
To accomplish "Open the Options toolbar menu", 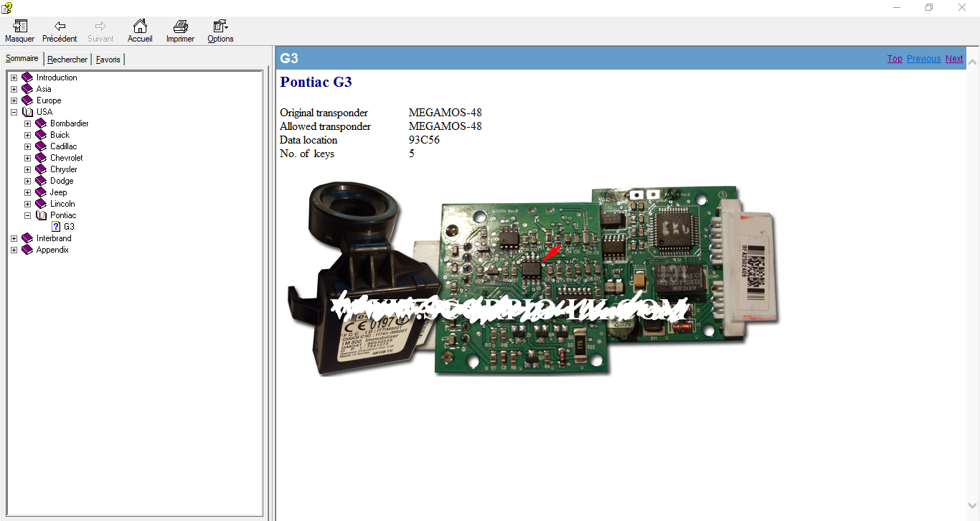I will (x=220, y=27).
